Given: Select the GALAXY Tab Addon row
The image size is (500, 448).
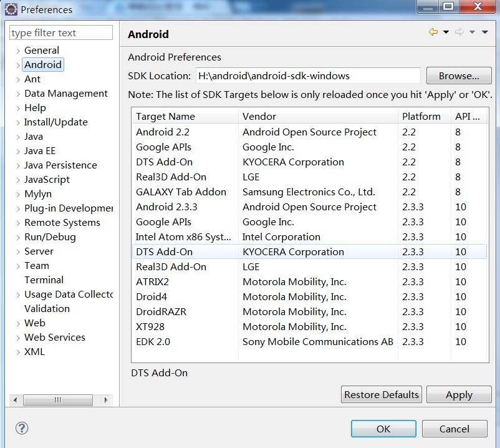Looking at the screenshot, I should tap(309, 192).
